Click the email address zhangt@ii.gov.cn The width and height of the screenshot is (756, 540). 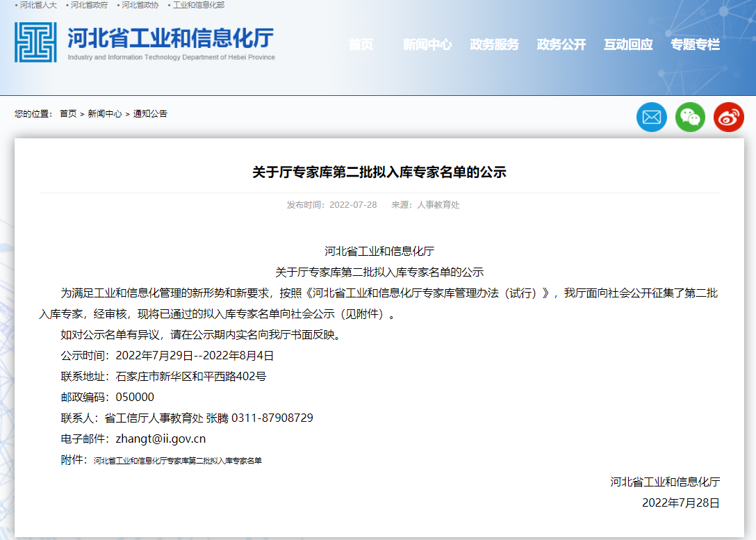click(x=161, y=439)
